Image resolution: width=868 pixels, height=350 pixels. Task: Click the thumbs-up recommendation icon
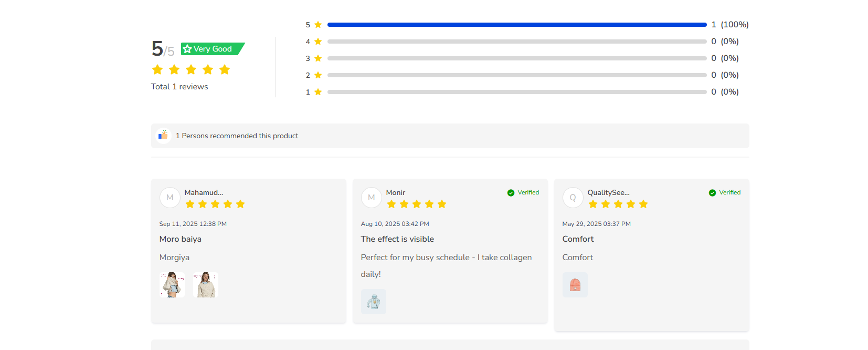(x=163, y=136)
